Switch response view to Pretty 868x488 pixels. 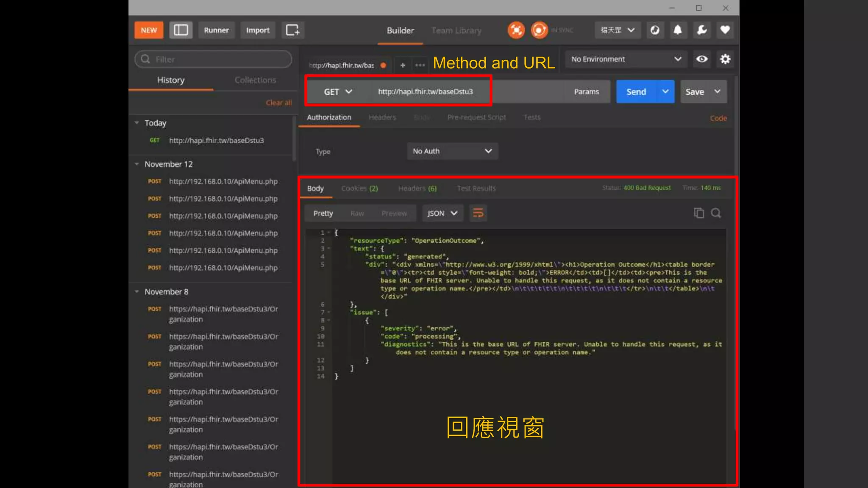(x=323, y=213)
